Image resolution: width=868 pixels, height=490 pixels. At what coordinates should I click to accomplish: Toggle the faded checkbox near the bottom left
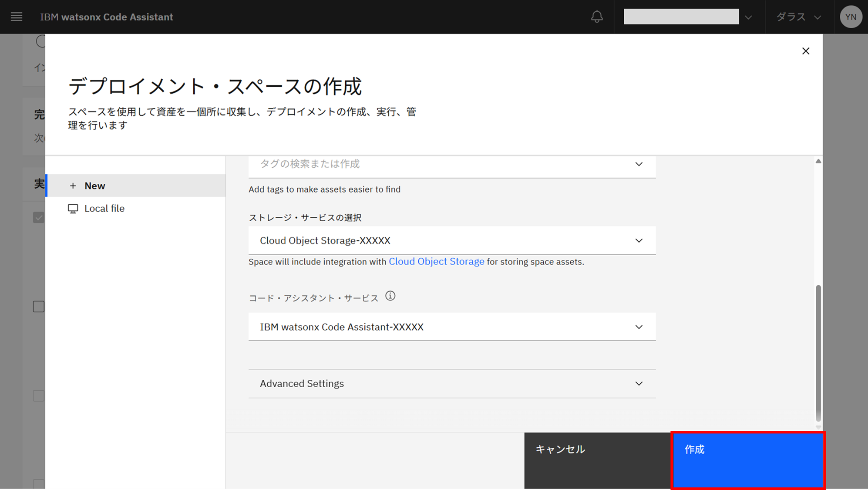[x=39, y=395]
